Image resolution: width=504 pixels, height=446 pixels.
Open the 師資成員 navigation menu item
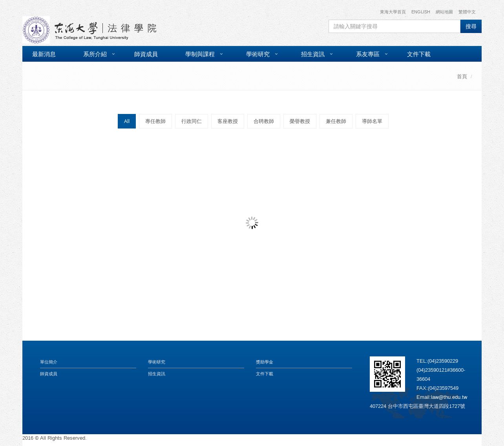146,54
